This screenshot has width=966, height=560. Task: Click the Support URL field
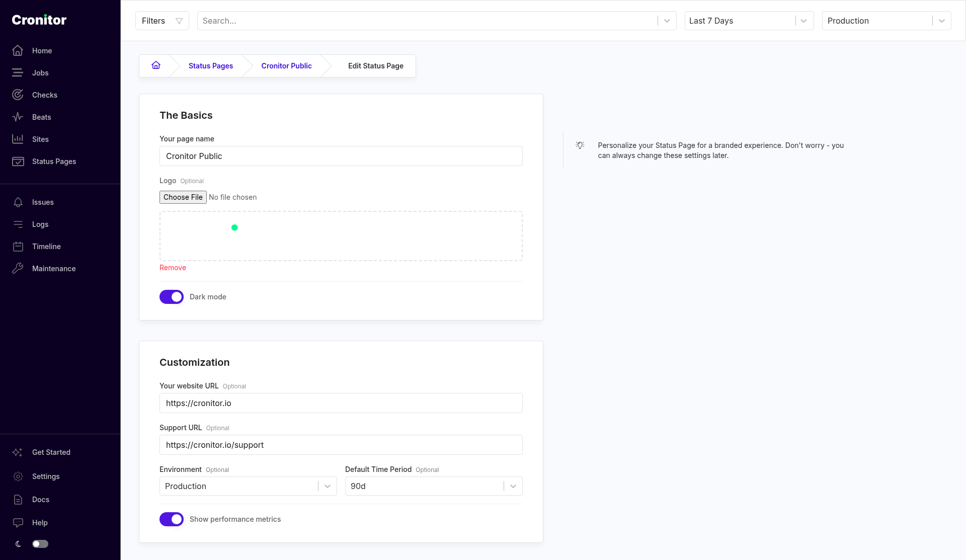(x=341, y=445)
